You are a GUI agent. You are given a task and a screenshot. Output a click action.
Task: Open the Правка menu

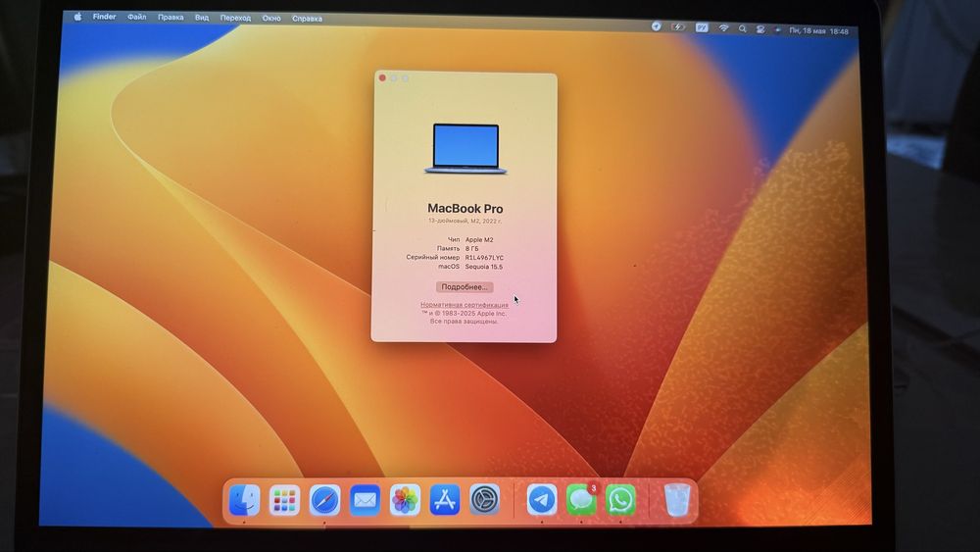coord(171,18)
